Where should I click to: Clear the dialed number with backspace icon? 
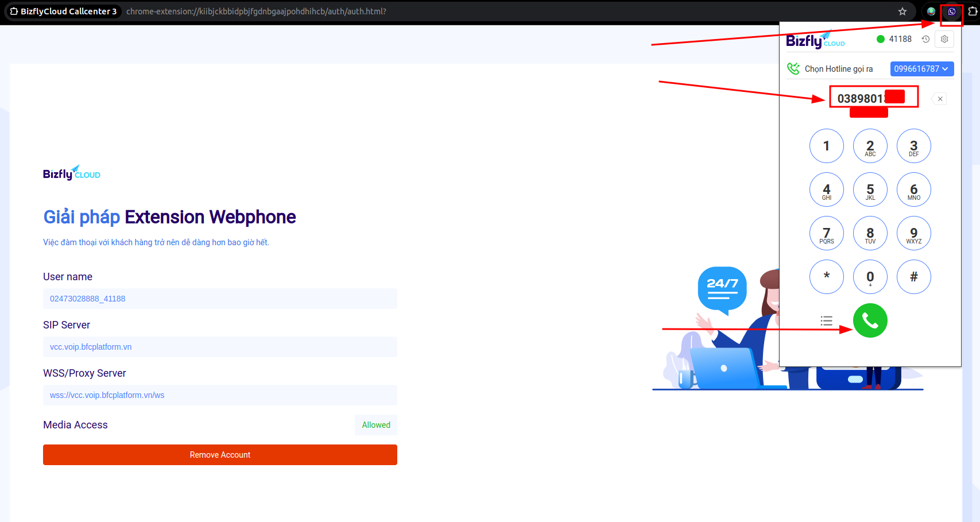pos(939,99)
